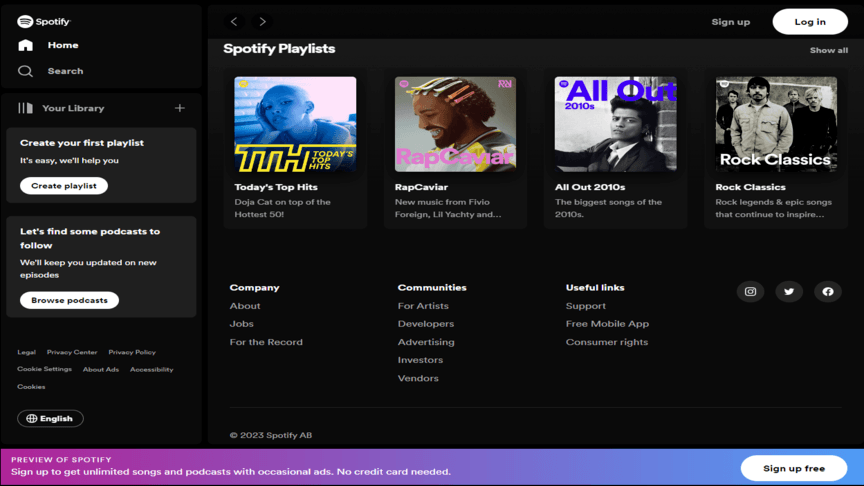Image resolution: width=864 pixels, height=486 pixels.
Task: Open the About link
Action: pyautogui.click(x=245, y=306)
